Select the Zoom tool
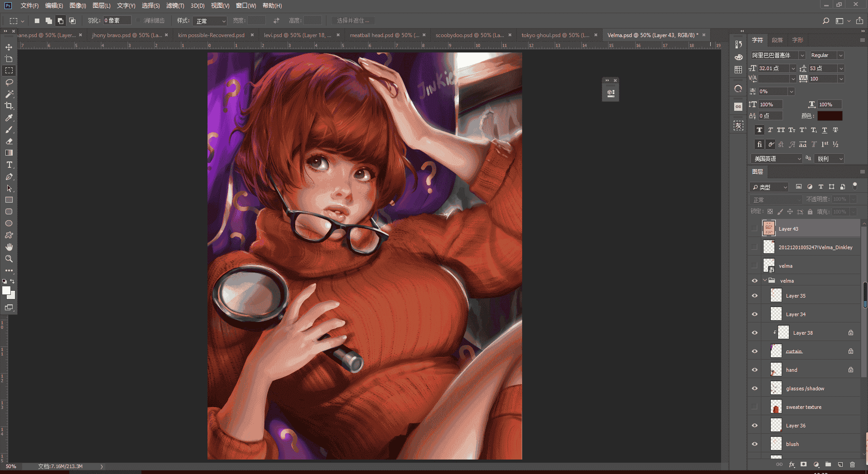The width and height of the screenshot is (868, 474). pyautogui.click(x=9, y=259)
